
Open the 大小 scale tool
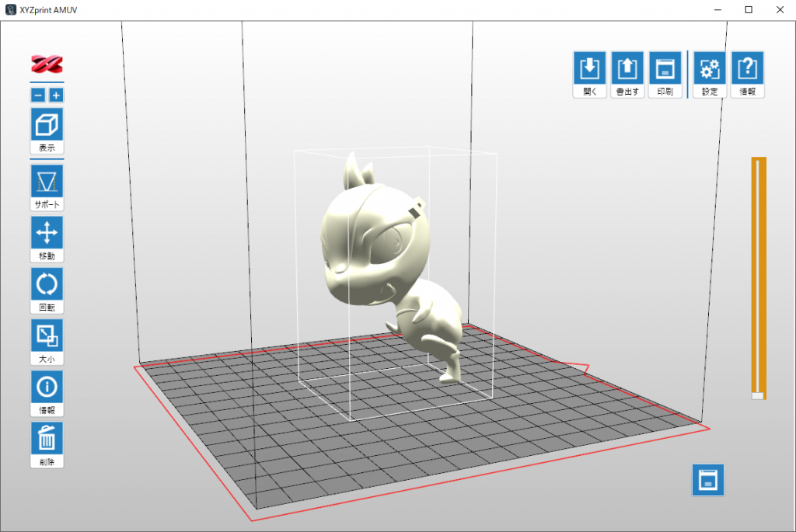pyautogui.click(x=47, y=342)
